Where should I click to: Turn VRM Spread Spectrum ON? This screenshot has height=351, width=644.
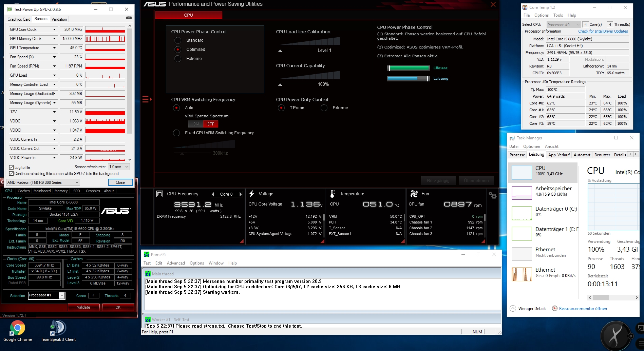[196, 124]
